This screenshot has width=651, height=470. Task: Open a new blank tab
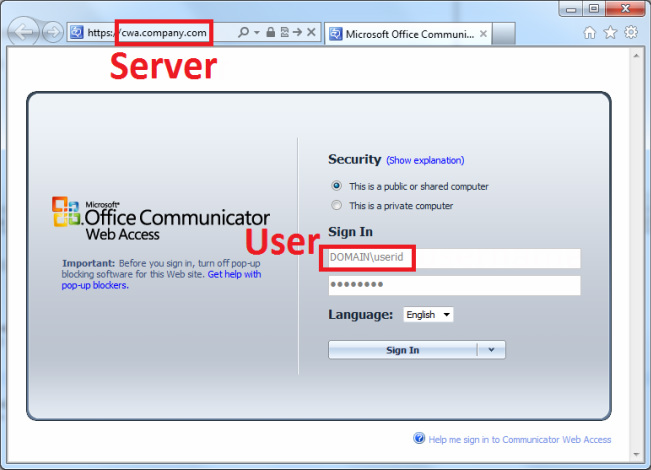[504, 34]
